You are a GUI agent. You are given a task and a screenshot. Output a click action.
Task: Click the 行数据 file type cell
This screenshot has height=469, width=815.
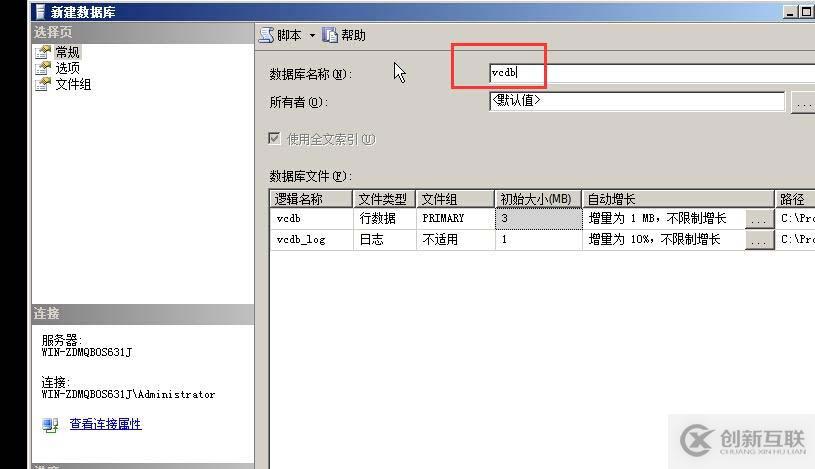tap(384, 219)
